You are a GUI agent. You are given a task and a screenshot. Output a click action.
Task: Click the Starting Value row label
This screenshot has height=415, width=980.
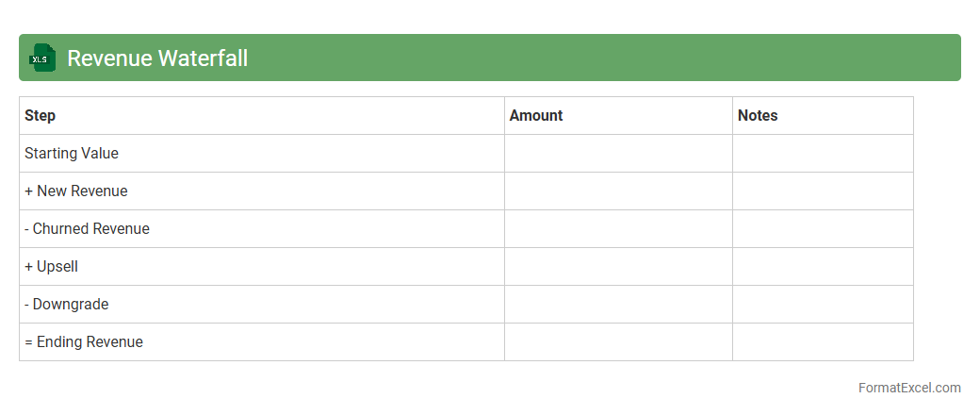point(72,153)
